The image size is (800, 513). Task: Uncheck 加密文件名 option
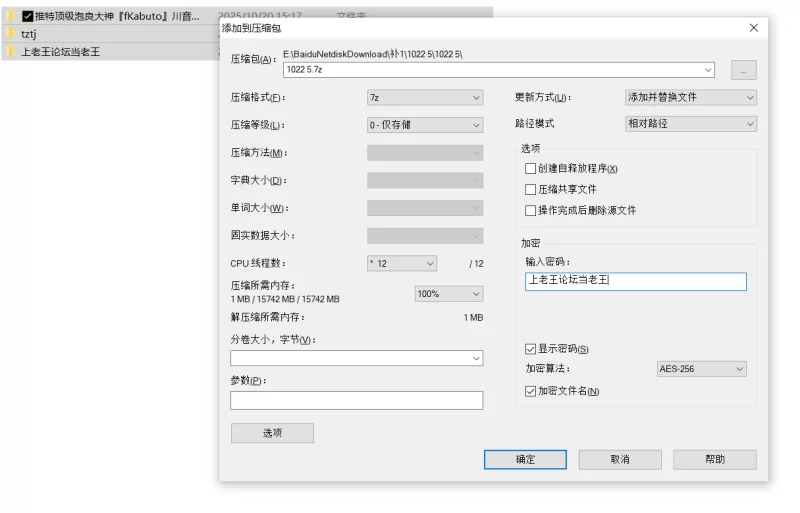(x=531, y=391)
